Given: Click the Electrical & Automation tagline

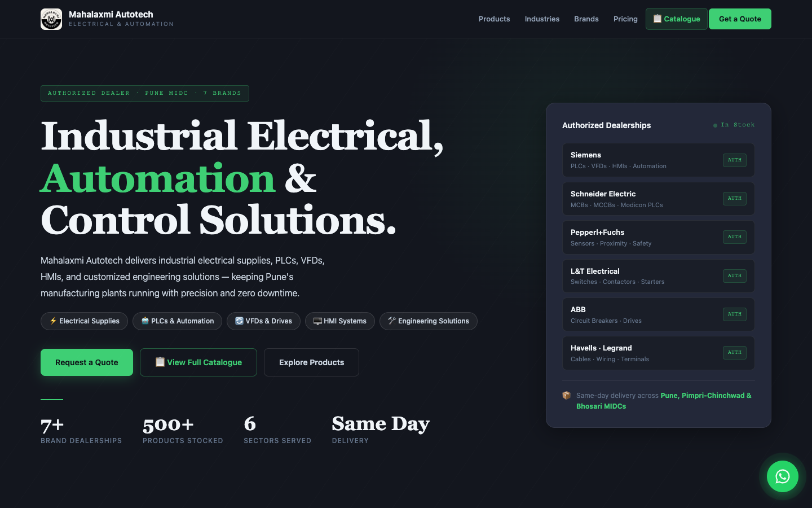Looking at the screenshot, I should coord(121,24).
